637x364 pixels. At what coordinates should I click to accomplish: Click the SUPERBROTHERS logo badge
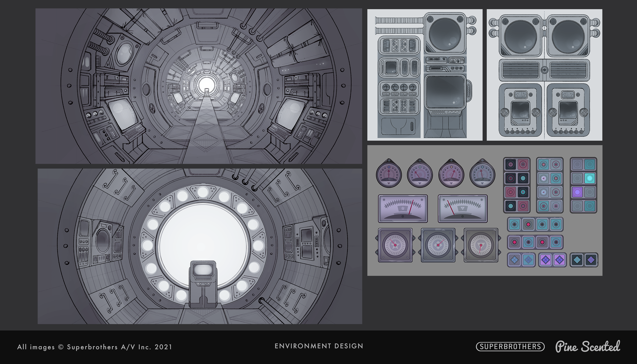[510, 346]
